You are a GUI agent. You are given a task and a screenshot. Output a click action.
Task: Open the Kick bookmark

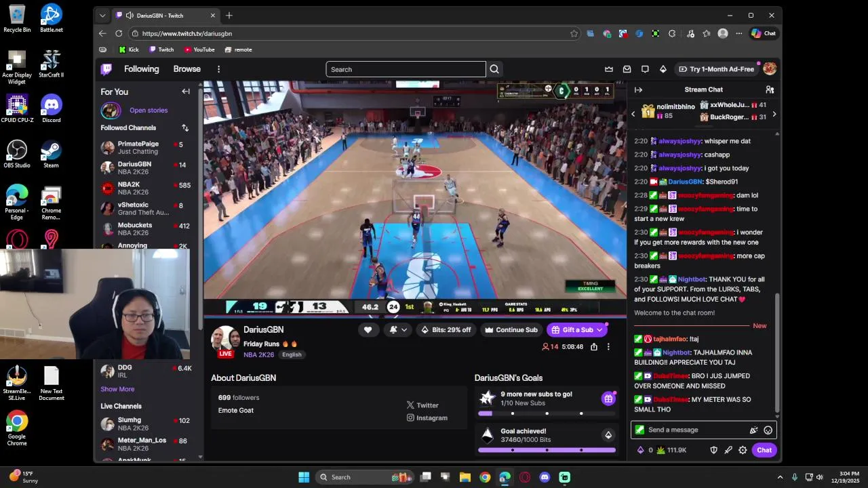pos(129,49)
